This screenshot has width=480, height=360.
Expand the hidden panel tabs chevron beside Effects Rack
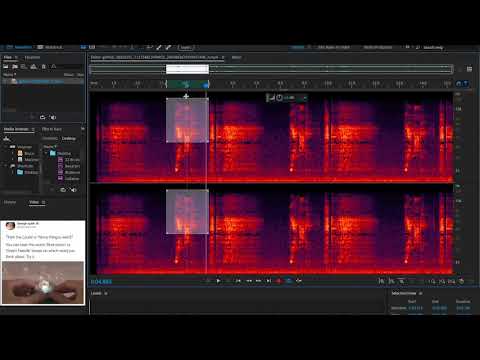pos(82,129)
